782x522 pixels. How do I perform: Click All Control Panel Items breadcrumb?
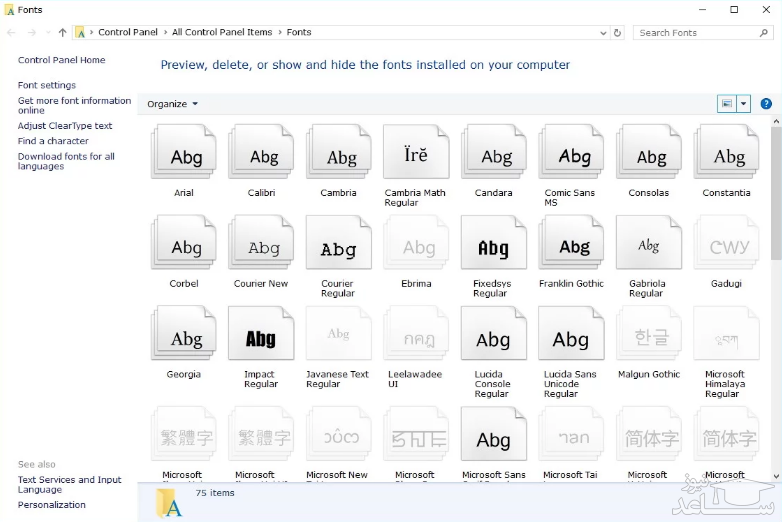point(221,33)
